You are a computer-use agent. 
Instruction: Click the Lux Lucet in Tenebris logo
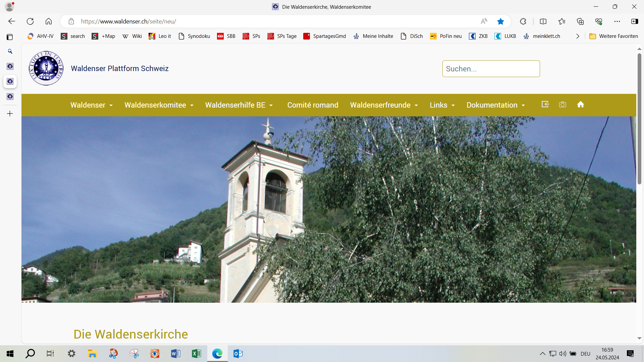tap(46, 68)
